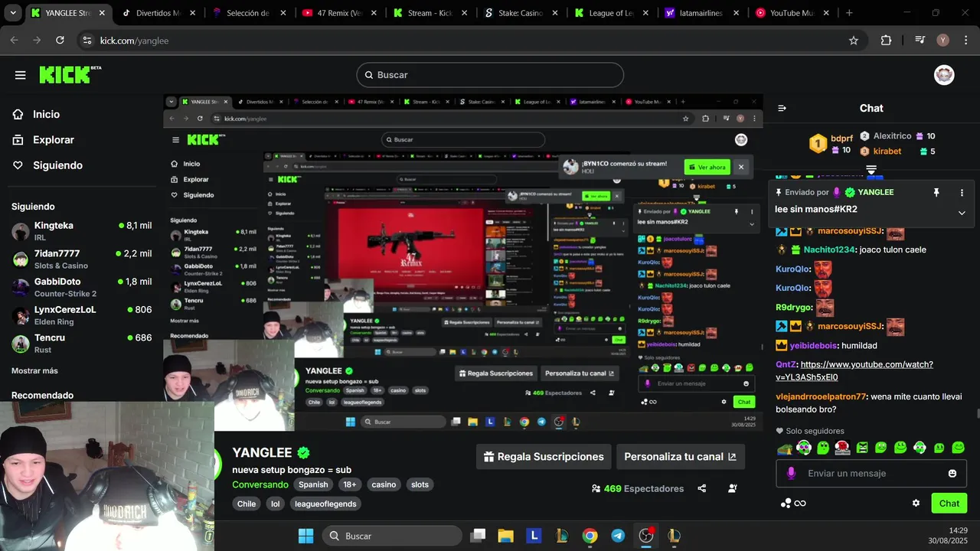Viewport: 980px width, 551px height.
Task: Open chat settings gear icon
Action: pos(916,503)
